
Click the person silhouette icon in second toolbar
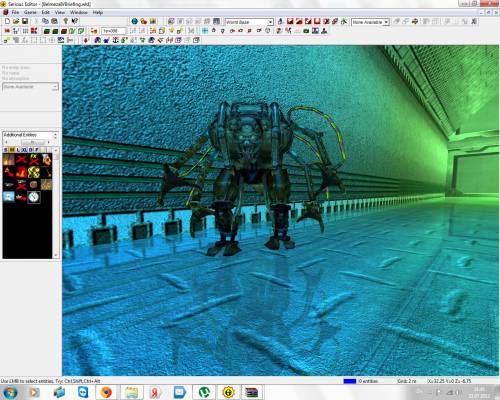324,31
